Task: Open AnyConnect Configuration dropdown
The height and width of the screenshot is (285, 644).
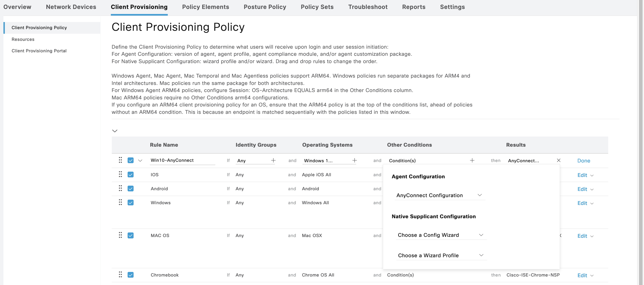Action: click(440, 195)
